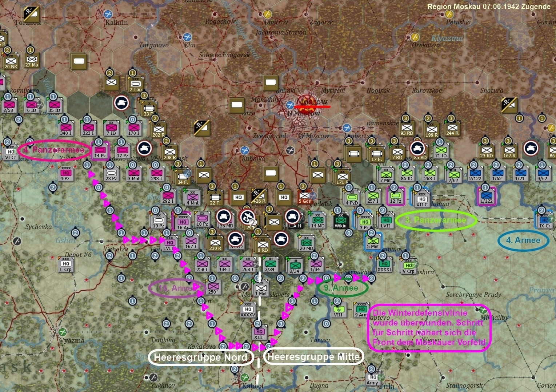Image resolution: width=556 pixels, height=392 pixels.
Task: Select the VIII air corps counter
Action: pyautogui.click(x=339, y=310)
